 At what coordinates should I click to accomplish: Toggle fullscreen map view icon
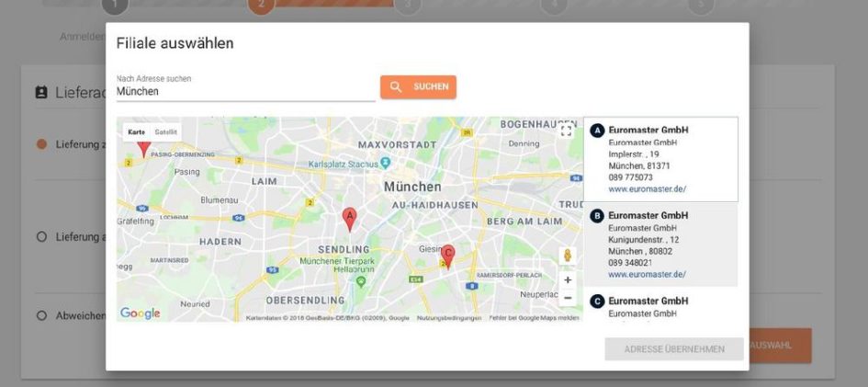(x=566, y=131)
